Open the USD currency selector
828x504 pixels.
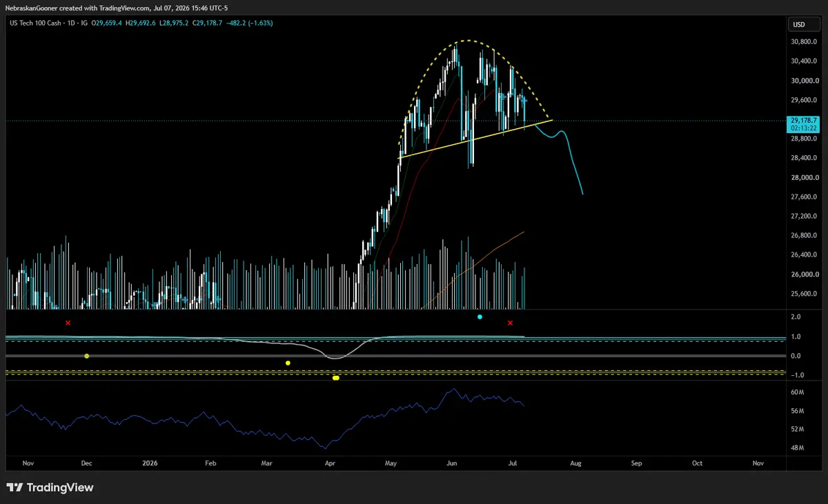coord(800,24)
